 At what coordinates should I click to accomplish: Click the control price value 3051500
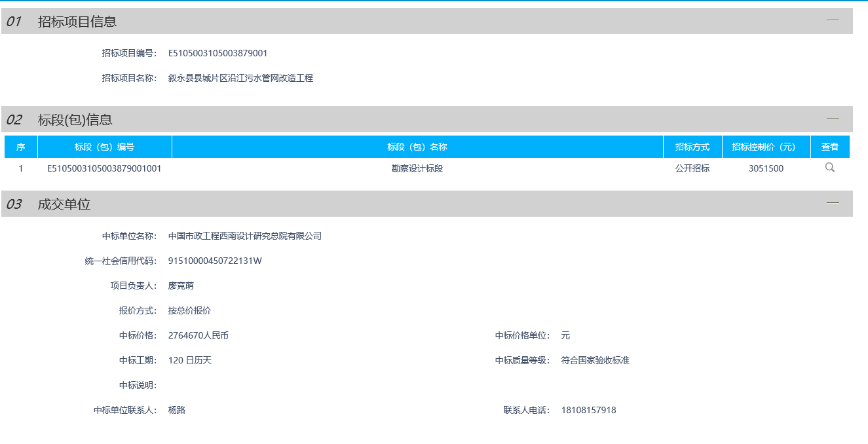click(x=766, y=168)
